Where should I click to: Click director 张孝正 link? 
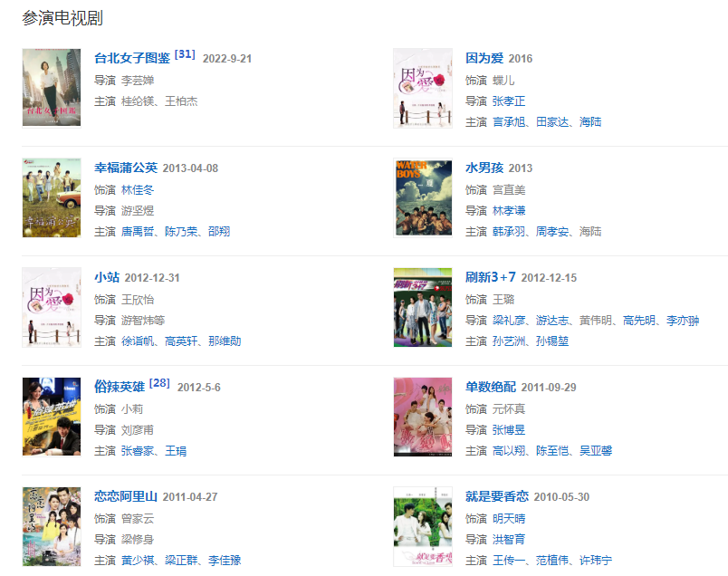[x=509, y=101]
